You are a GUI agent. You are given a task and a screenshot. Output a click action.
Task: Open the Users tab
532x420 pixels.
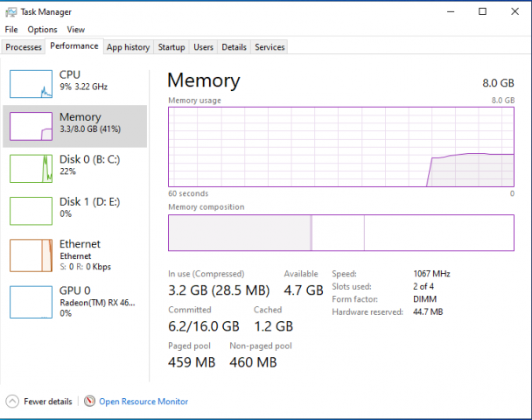[x=203, y=47]
